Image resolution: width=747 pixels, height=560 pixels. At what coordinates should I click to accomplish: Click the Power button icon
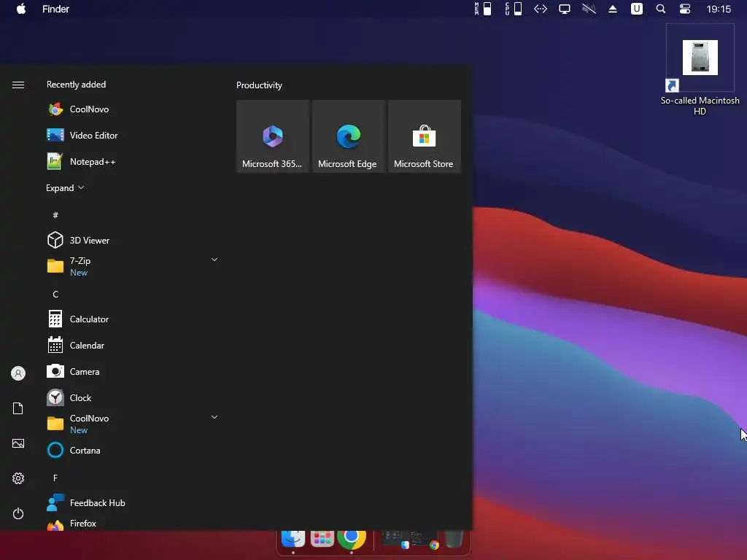coord(18,514)
